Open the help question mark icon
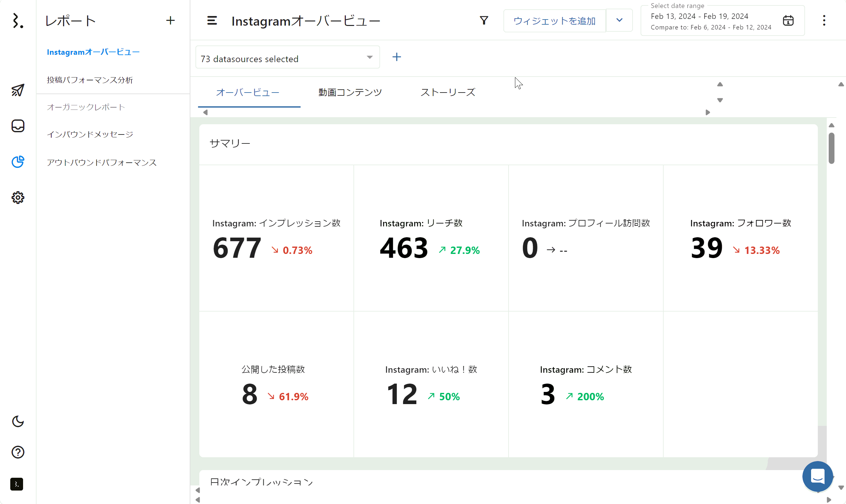 [18, 452]
